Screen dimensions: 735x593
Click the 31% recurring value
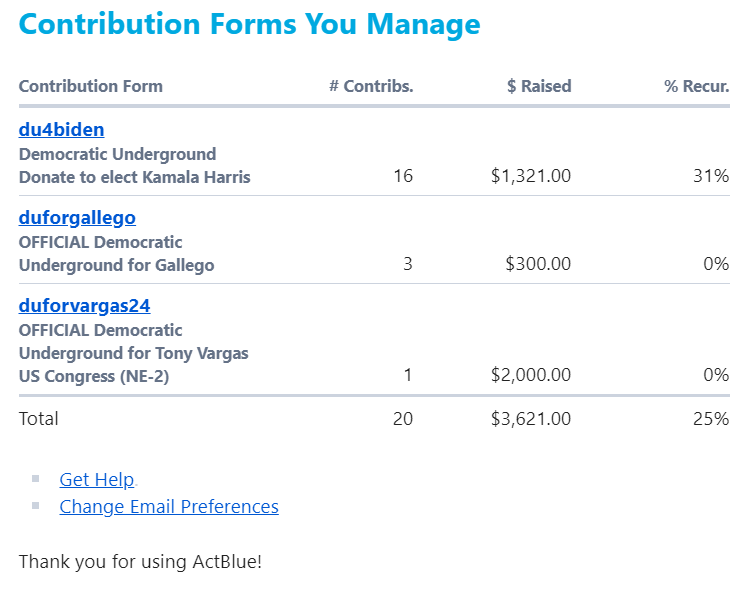tap(711, 176)
